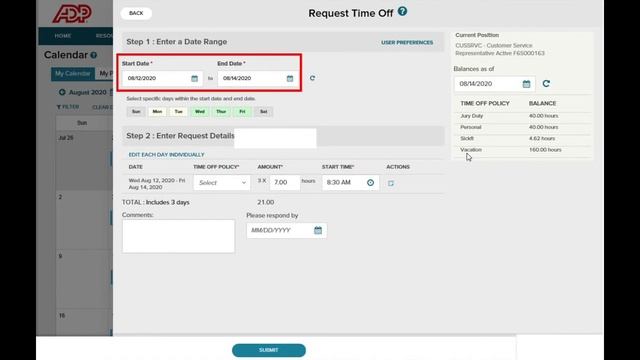Click the Start Time field showing 8:30 AM
This screenshot has height=360, width=640.
click(x=351, y=182)
